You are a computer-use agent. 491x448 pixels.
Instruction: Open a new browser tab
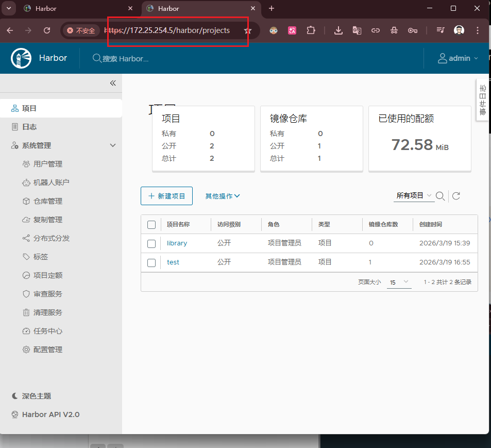pos(272,8)
